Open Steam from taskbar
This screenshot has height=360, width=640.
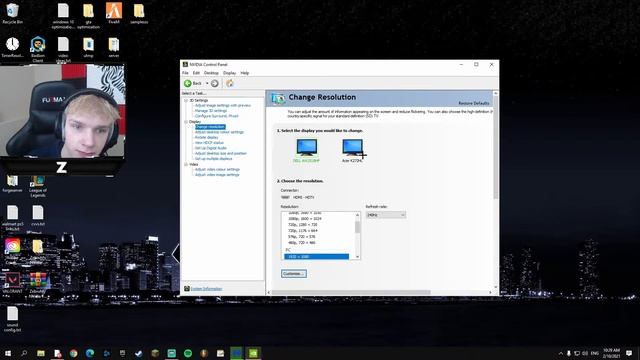(x=139, y=353)
